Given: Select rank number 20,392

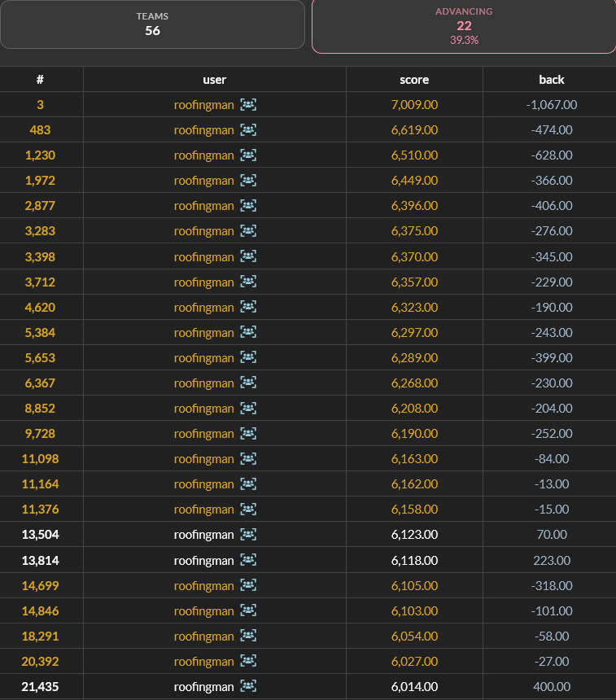Looking at the screenshot, I should pyautogui.click(x=40, y=661).
